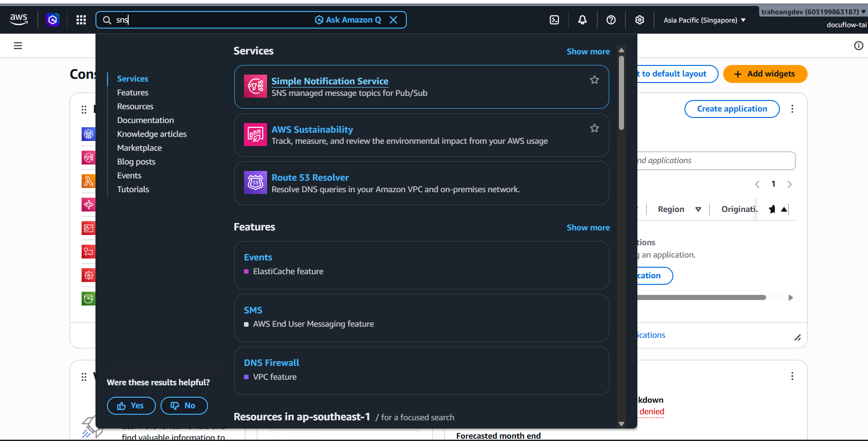Select the Knowledge articles search category
Viewport: 868px width, 441px height.
(x=152, y=134)
